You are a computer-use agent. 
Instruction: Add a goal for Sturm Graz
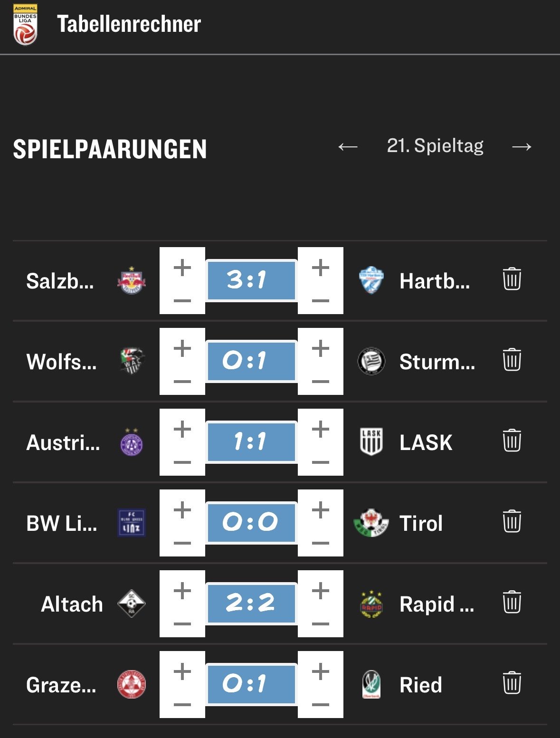coord(321,348)
